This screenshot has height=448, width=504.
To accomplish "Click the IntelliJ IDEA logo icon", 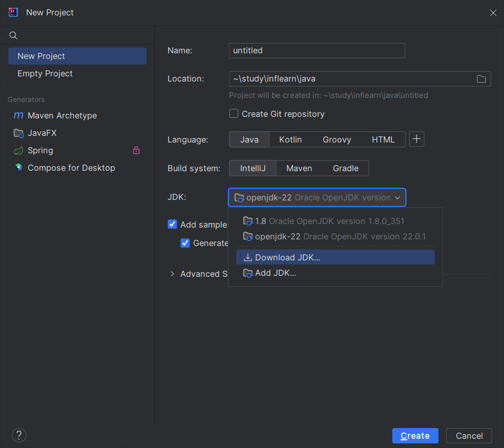I will click(13, 12).
